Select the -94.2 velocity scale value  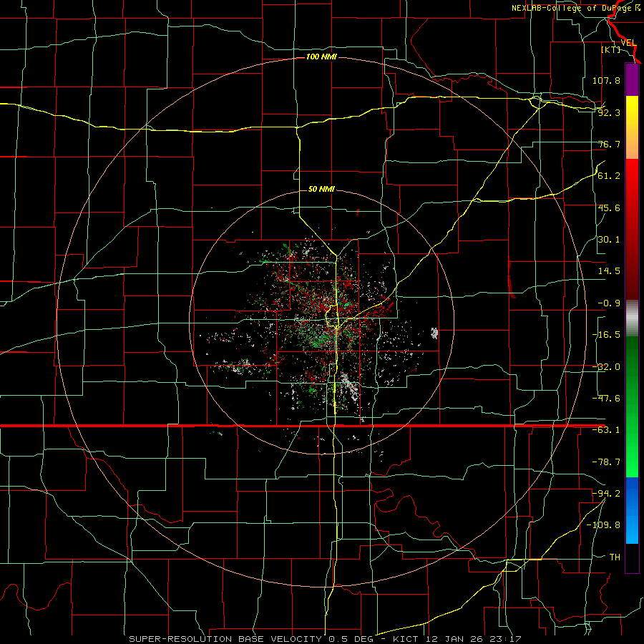coord(606,493)
